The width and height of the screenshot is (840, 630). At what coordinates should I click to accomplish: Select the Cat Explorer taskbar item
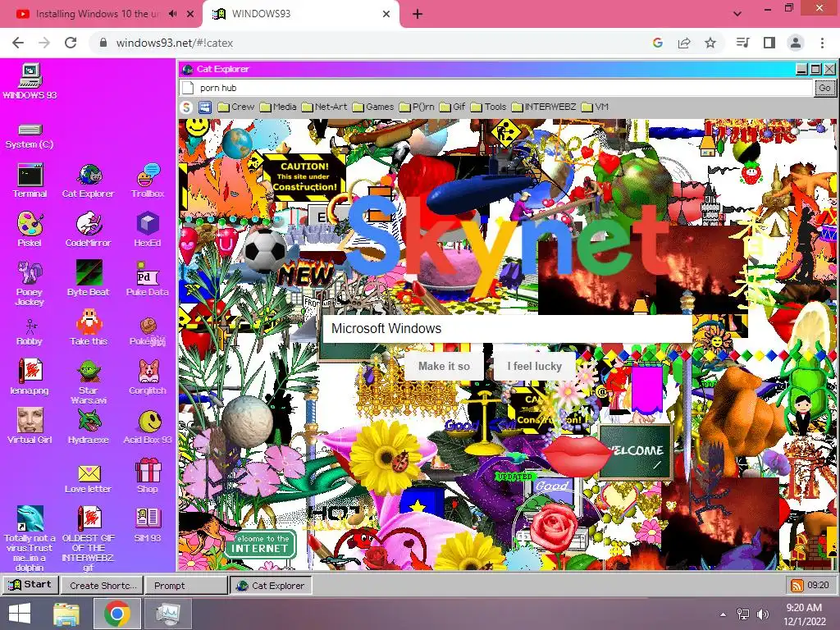pos(271,586)
